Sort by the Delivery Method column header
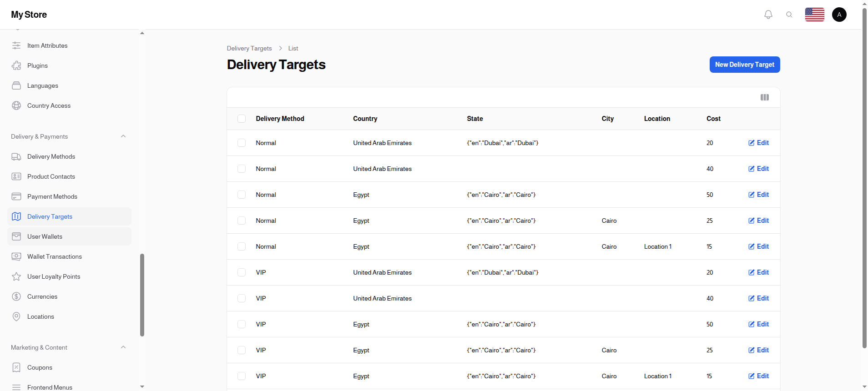The height and width of the screenshot is (391, 868). 280,119
